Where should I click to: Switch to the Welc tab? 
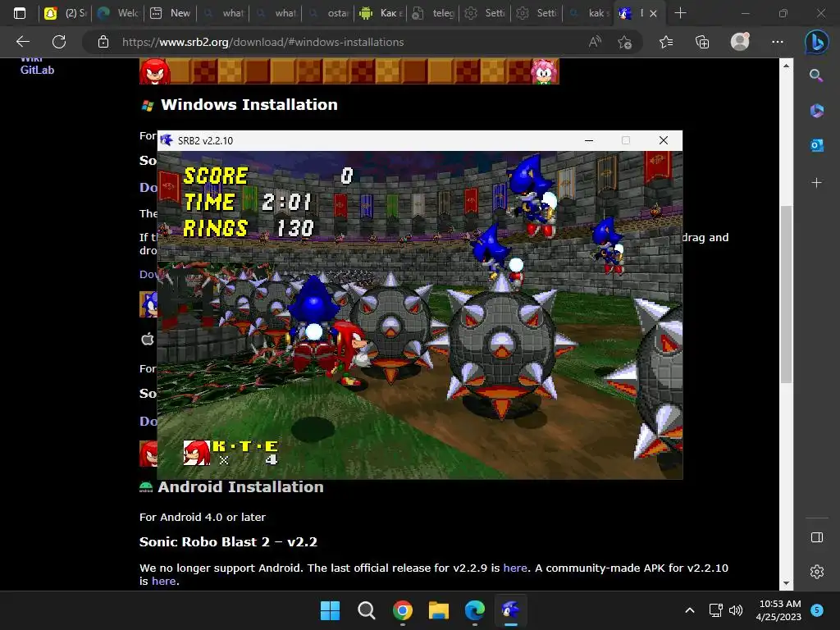click(118, 13)
